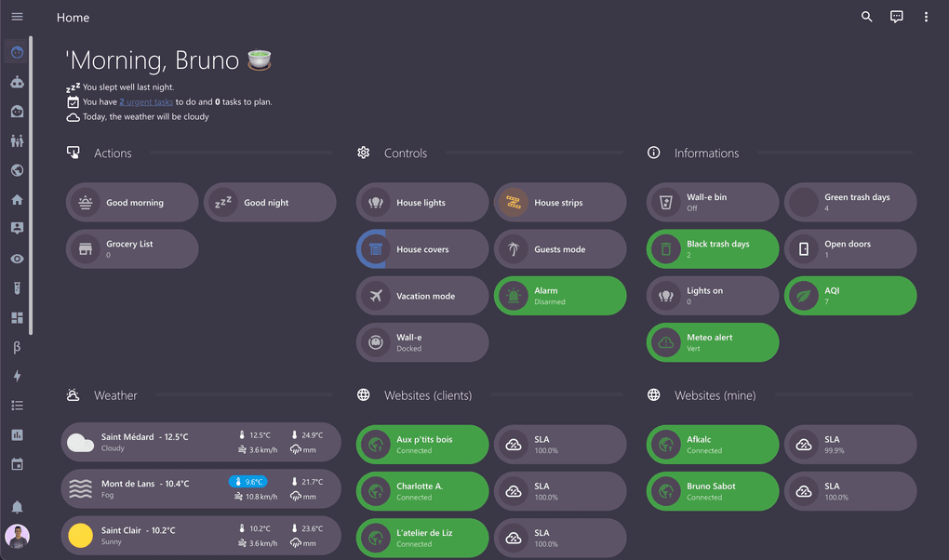Run the Good morning action

coord(132,202)
